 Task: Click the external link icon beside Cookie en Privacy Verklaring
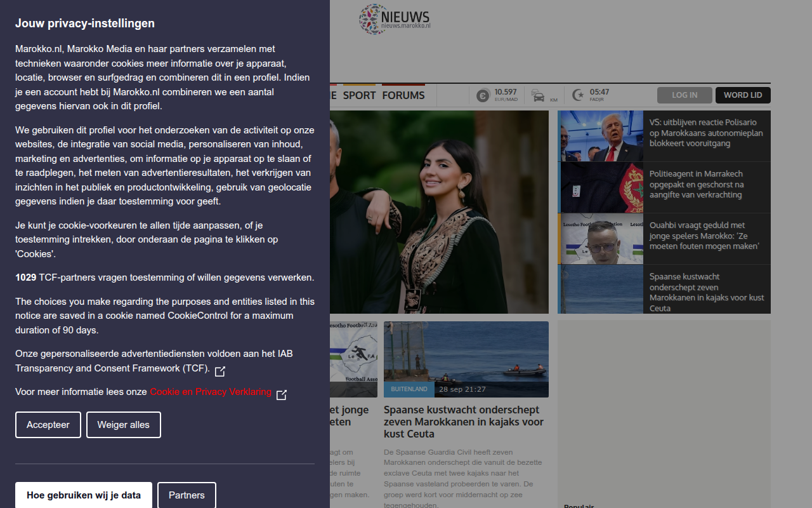point(282,395)
